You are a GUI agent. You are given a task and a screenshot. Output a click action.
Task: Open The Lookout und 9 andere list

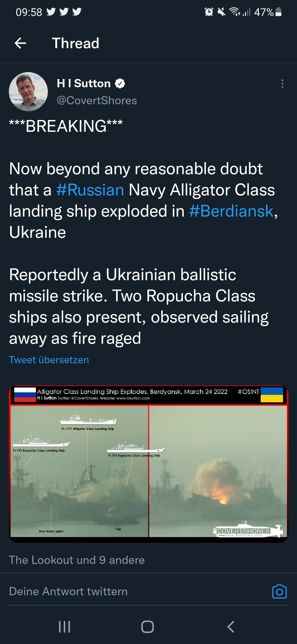(77, 560)
